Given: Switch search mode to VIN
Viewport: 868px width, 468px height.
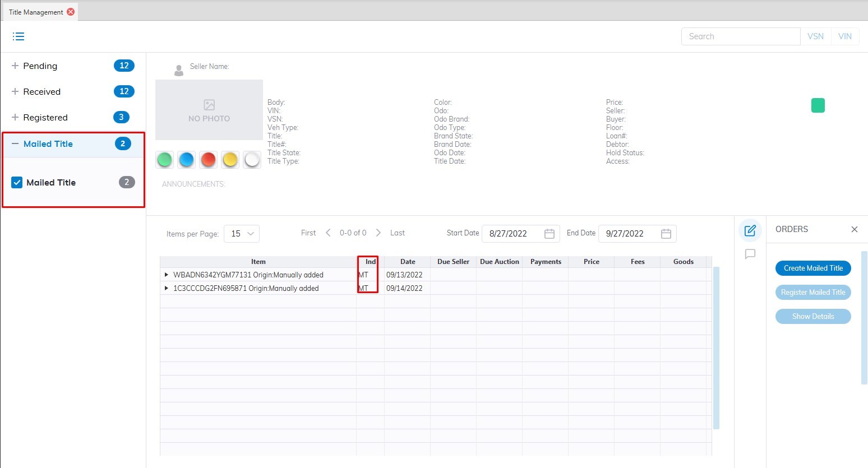Looking at the screenshot, I should (844, 36).
